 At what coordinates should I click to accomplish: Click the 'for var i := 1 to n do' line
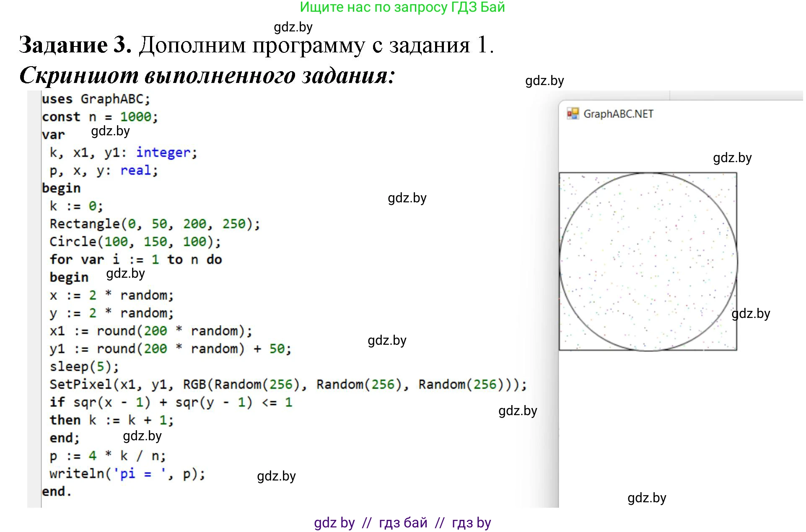point(135,259)
